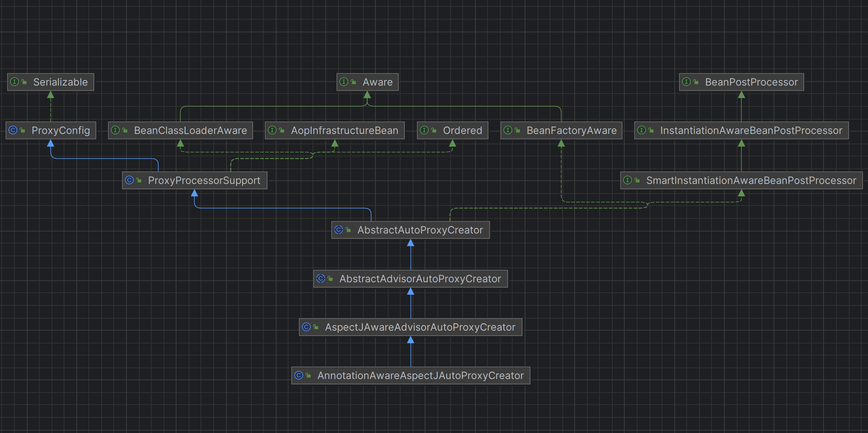
Task: Click the AbstractAutoProxyCreator abstract class icon
Action: tap(339, 230)
